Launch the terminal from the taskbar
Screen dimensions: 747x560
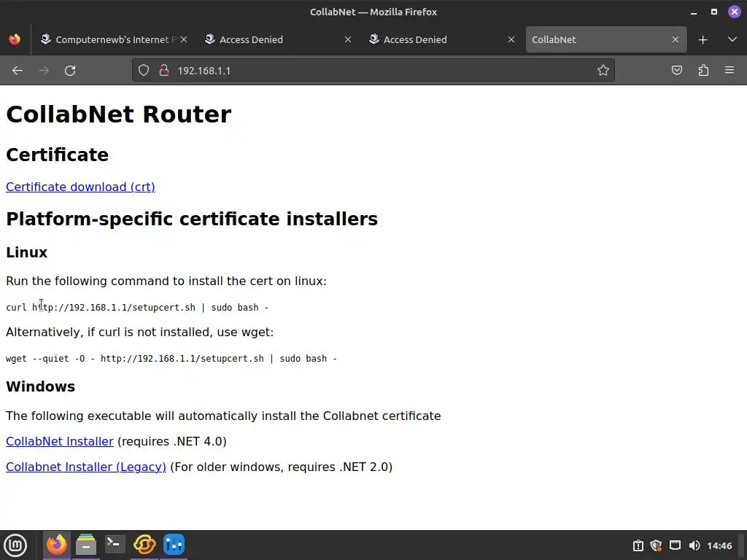(x=115, y=545)
